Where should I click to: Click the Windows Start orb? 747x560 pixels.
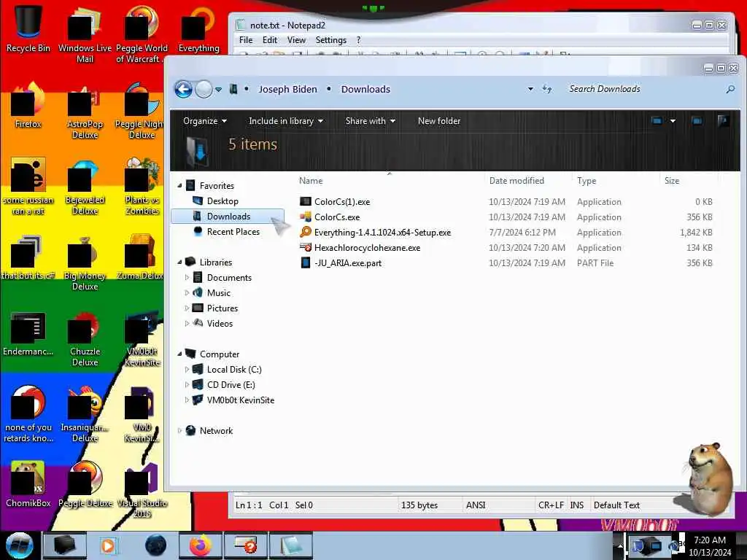coord(20,545)
